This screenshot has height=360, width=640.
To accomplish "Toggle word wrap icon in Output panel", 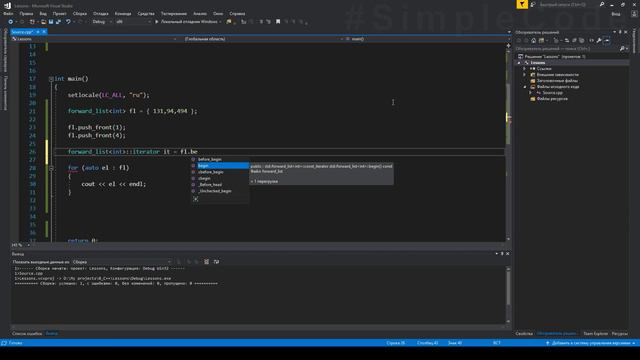I will point(216,262).
